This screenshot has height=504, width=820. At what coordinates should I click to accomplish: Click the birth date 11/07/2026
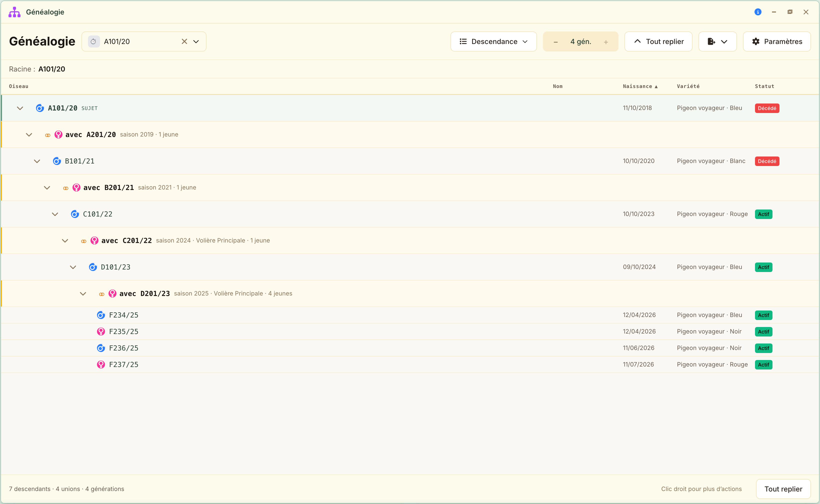tap(638, 364)
